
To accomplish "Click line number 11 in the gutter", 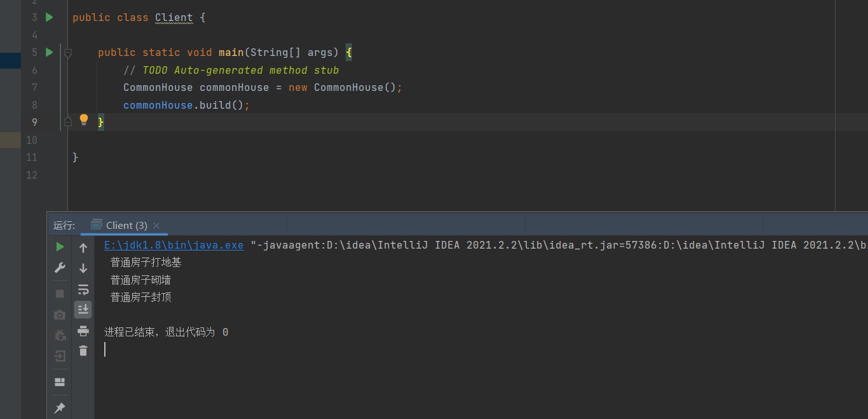I will [x=32, y=157].
